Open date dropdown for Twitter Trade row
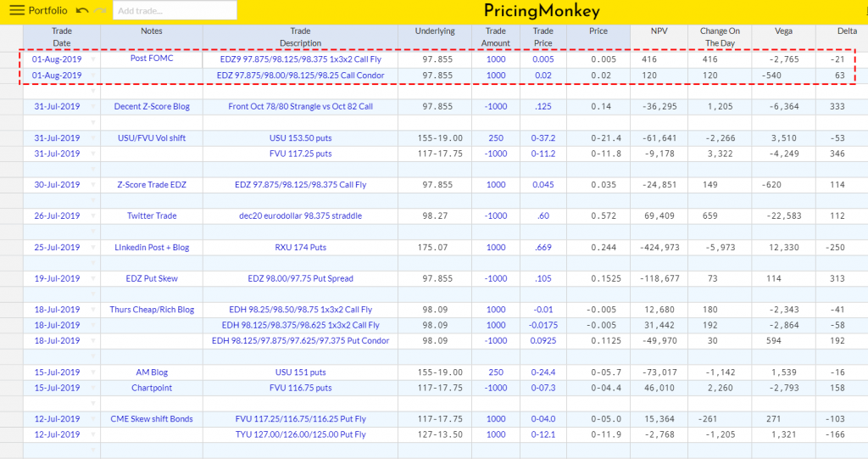Image resolution: width=868 pixels, height=459 pixels. click(93, 216)
